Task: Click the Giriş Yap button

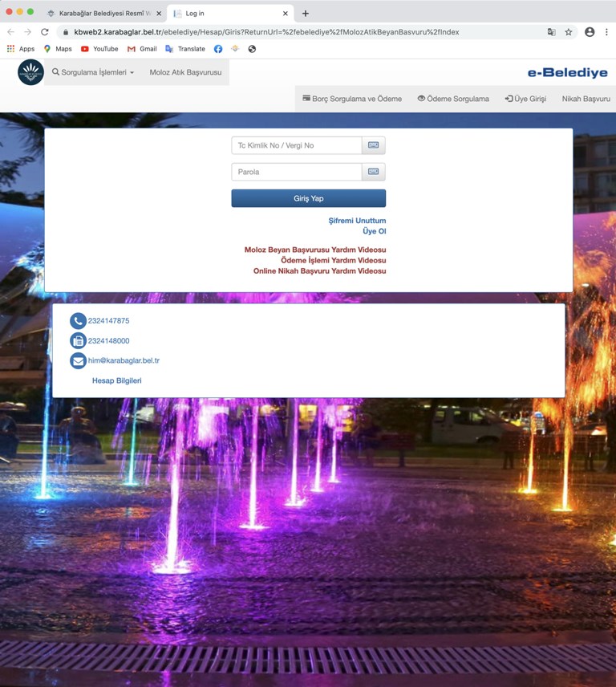Action: (309, 198)
